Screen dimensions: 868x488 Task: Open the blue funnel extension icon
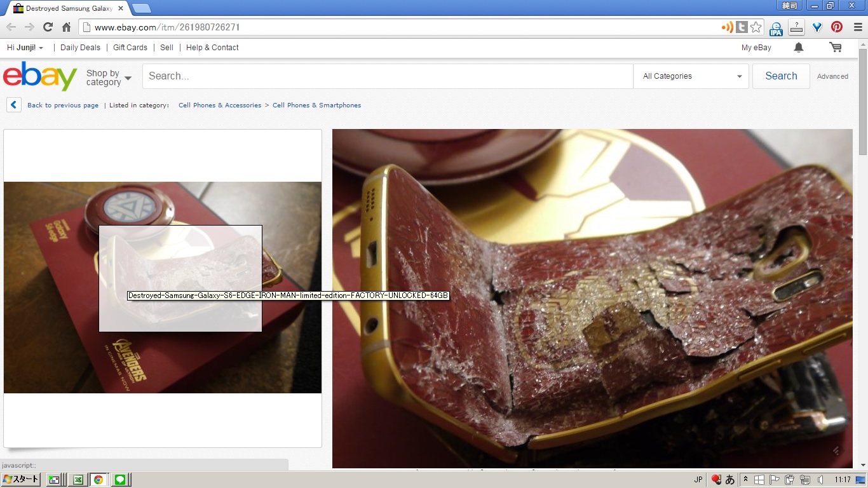click(x=817, y=27)
